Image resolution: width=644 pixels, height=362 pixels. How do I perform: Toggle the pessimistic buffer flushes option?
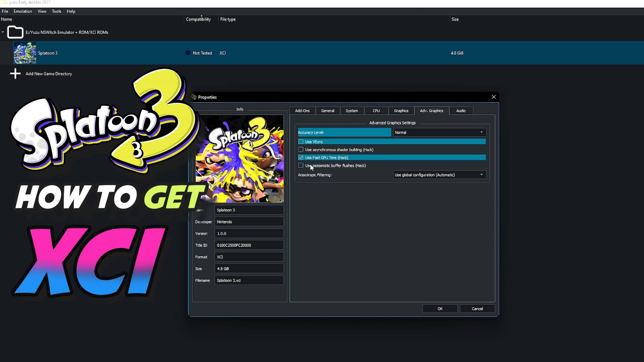click(x=301, y=165)
